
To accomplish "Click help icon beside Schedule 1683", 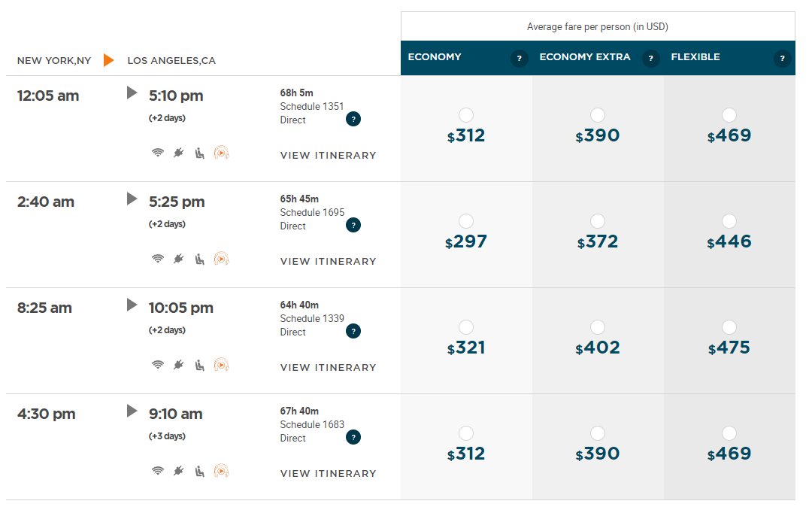I will (x=353, y=437).
